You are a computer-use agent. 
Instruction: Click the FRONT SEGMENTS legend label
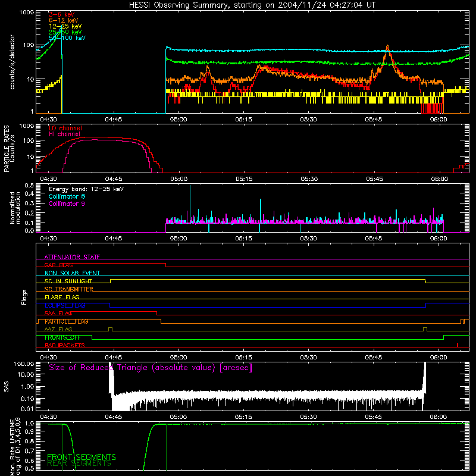pos(82,457)
